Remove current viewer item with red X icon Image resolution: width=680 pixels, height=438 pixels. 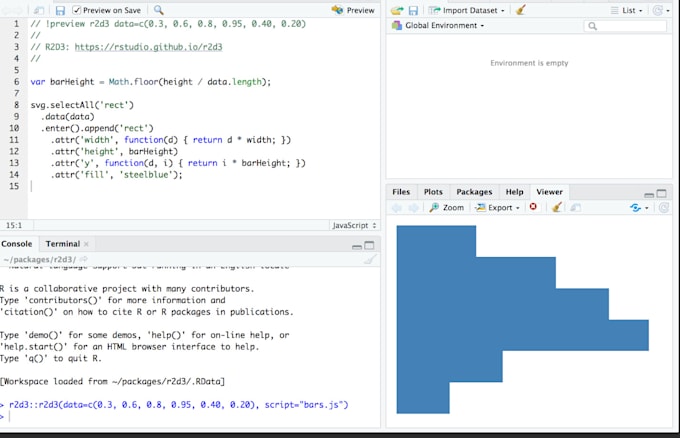(533, 207)
